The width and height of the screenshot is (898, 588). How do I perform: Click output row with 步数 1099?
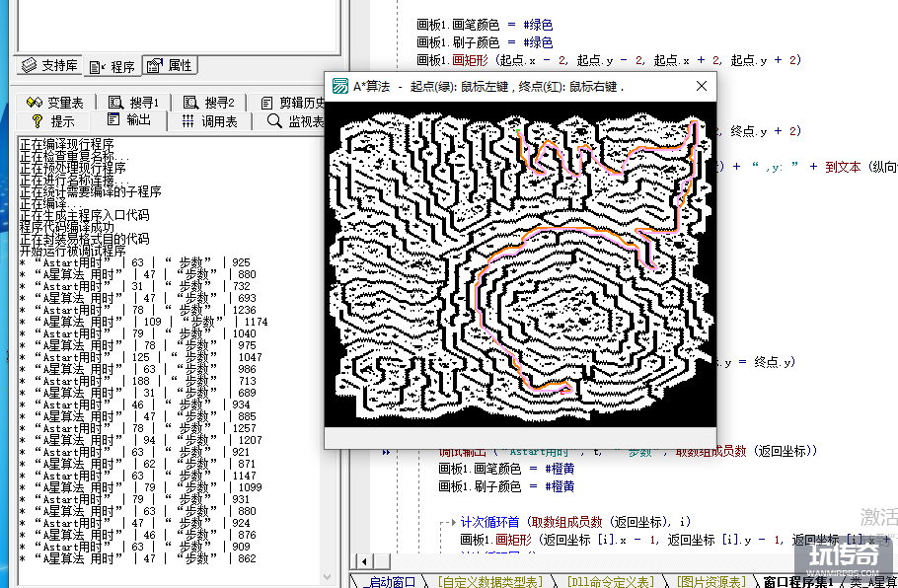[141, 487]
